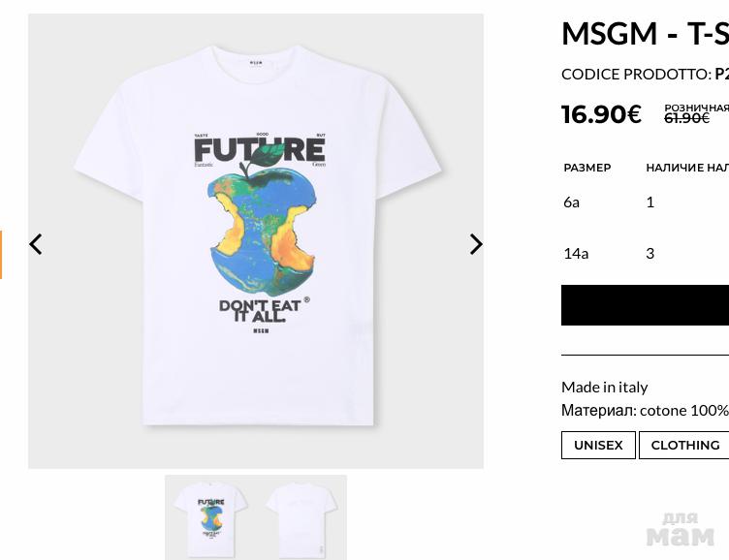Go to previous product image arrow
729x560 pixels.
point(36,244)
